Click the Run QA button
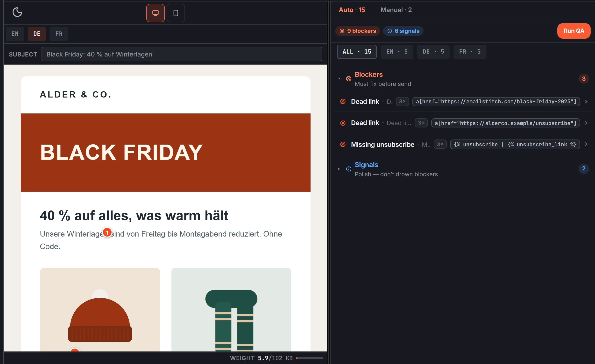This screenshot has width=595, height=364. point(574,31)
